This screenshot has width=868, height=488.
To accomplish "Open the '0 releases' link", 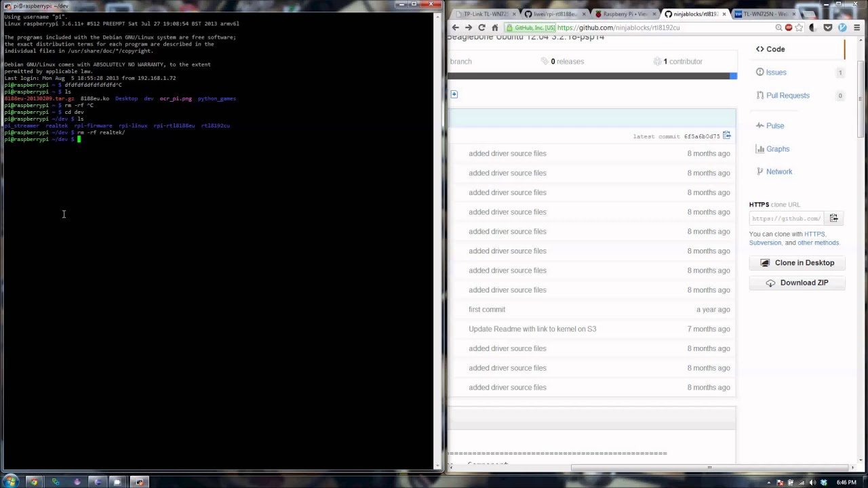I will 562,62.
